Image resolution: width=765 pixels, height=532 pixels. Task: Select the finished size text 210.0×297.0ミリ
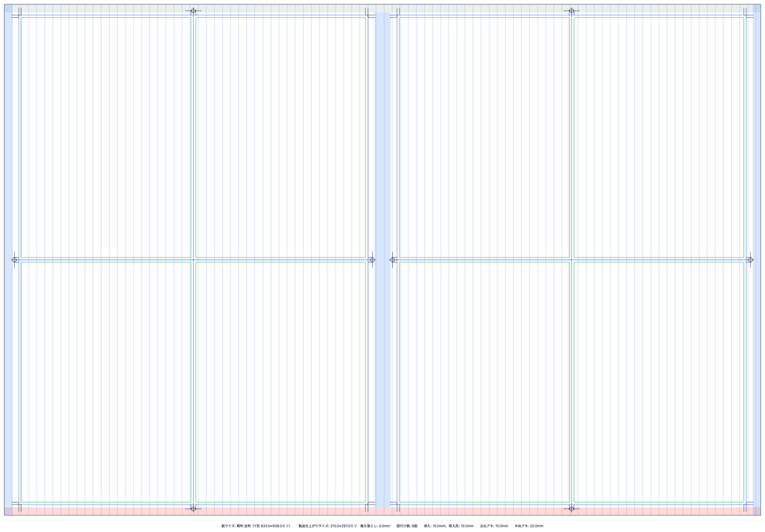344,526
